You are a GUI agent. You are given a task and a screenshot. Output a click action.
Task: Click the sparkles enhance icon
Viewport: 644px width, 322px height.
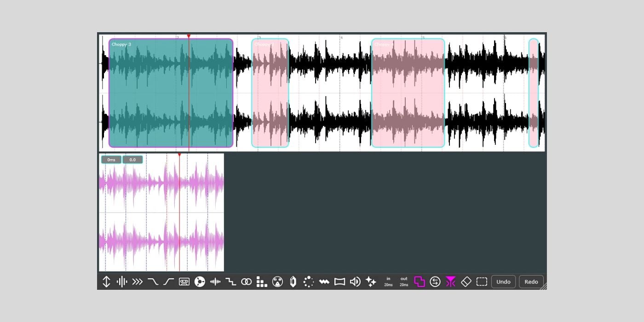[371, 282]
